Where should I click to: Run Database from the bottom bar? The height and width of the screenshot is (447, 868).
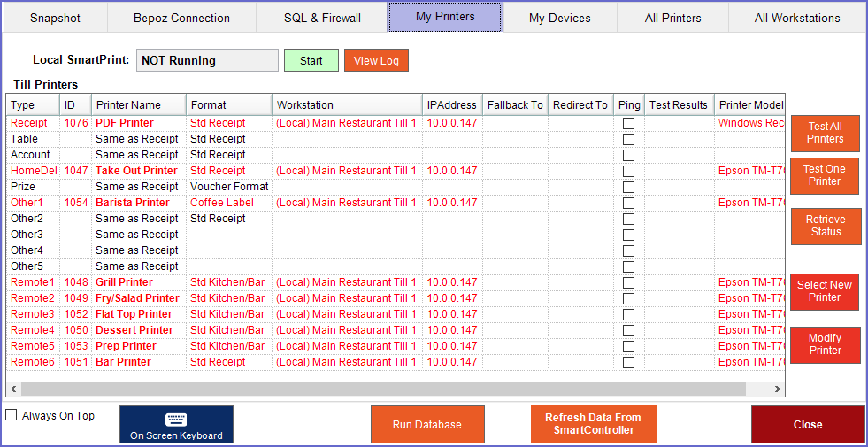pyautogui.click(x=427, y=425)
